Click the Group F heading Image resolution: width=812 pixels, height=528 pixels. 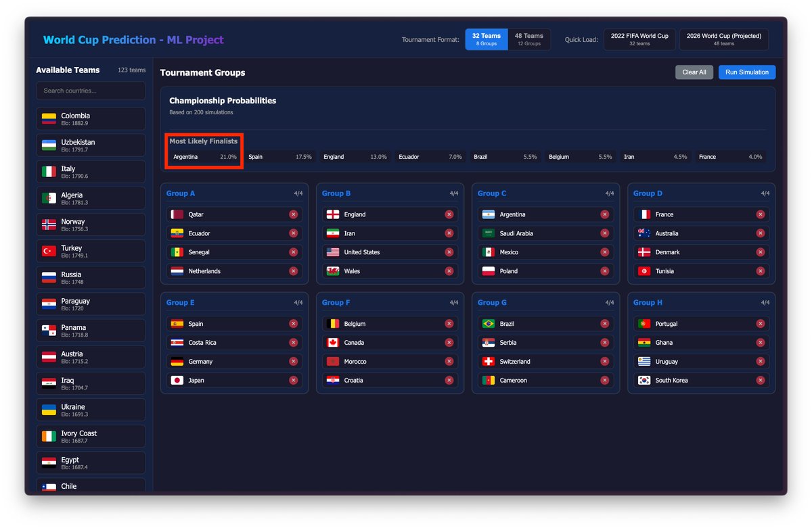336,303
